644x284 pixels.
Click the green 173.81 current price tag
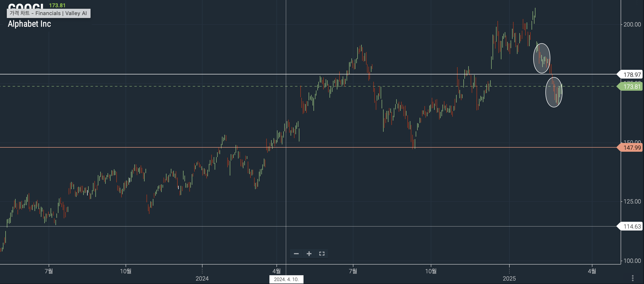632,87
